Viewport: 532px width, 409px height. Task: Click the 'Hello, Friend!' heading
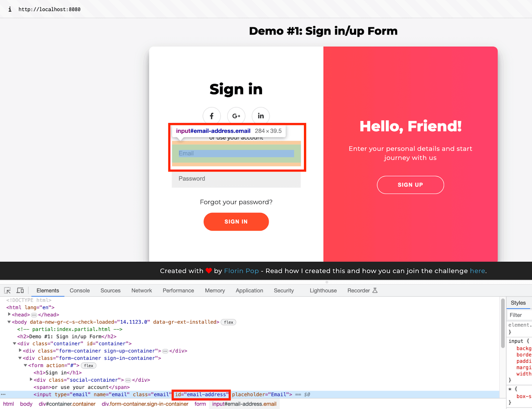coord(411,126)
